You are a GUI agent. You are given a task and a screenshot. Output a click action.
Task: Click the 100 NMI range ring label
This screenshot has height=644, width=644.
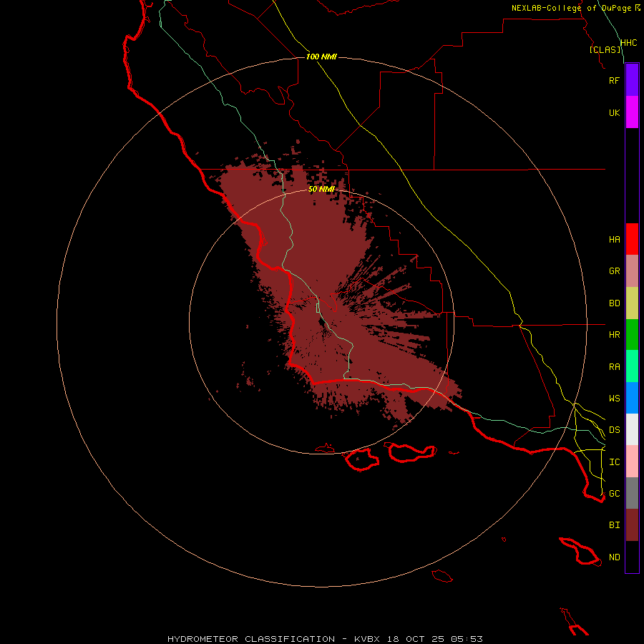pos(321,57)
